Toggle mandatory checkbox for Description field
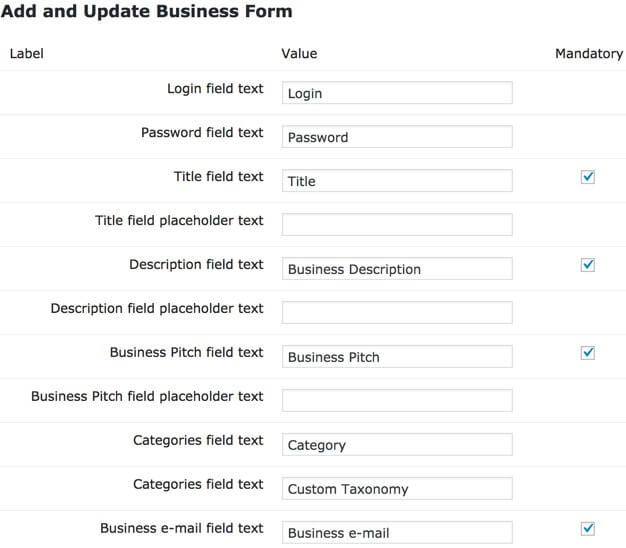The height and width of the screenshot is (548, 626). click(588, 265)
